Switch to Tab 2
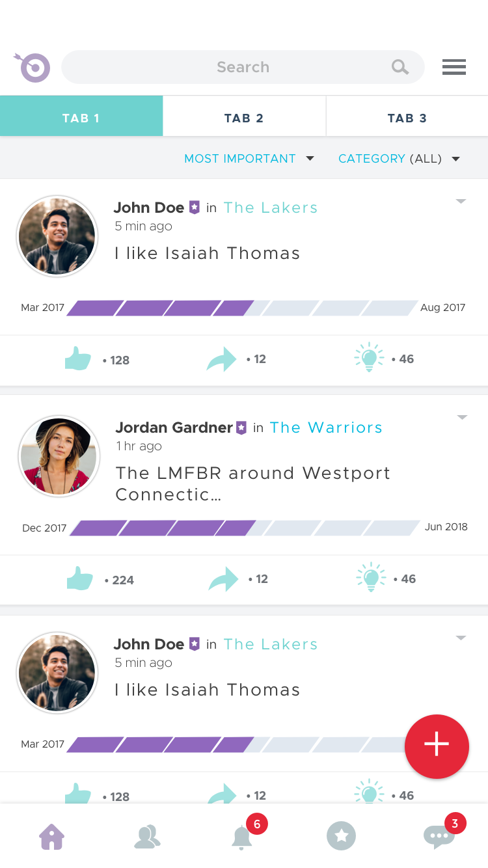Image resolution: width=488 pixels, height=868 pixels. (x=244, y=116)
